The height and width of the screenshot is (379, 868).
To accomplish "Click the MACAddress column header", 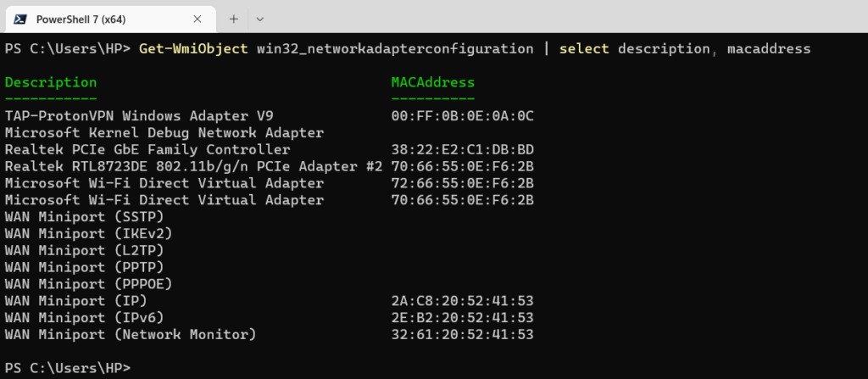I will tap(433, 82).
